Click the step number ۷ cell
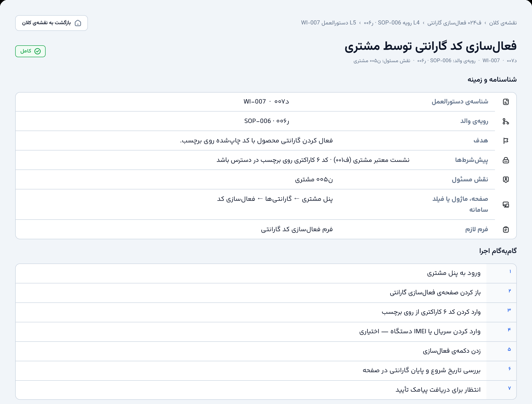532x404 pixels. point(501,390)
